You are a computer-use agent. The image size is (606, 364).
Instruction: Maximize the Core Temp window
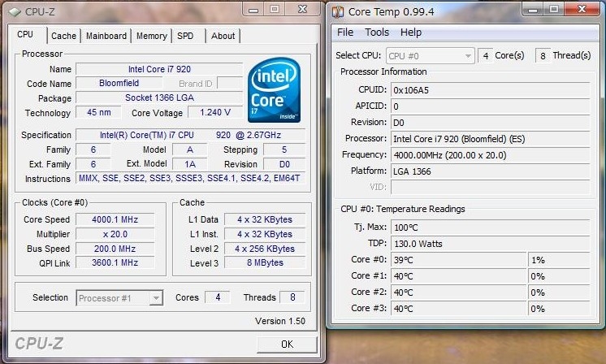[x=553, y=9]
